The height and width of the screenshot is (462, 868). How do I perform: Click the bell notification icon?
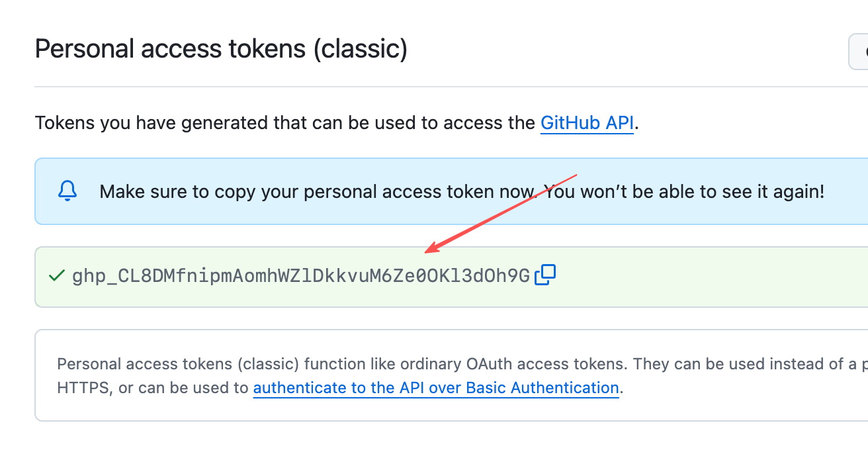(67, 191)
